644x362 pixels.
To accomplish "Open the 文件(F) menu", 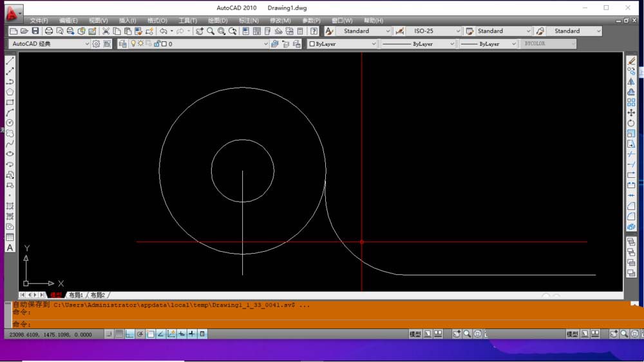I will click(39, 21).
